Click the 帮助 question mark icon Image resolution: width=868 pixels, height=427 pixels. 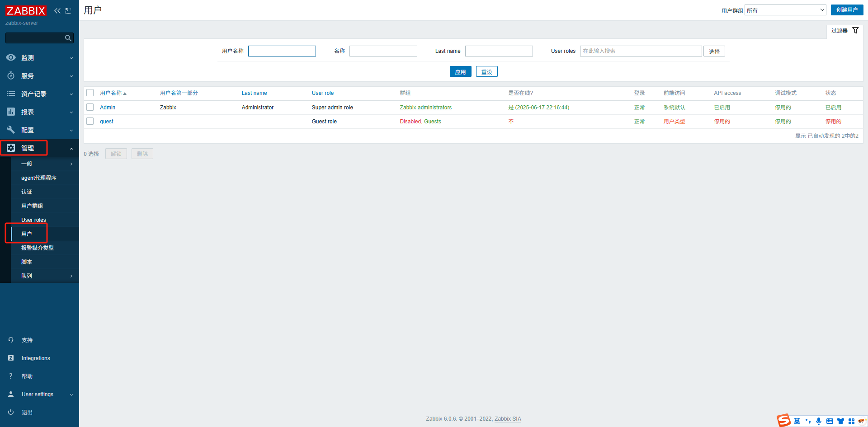click(x=11, y=376)
